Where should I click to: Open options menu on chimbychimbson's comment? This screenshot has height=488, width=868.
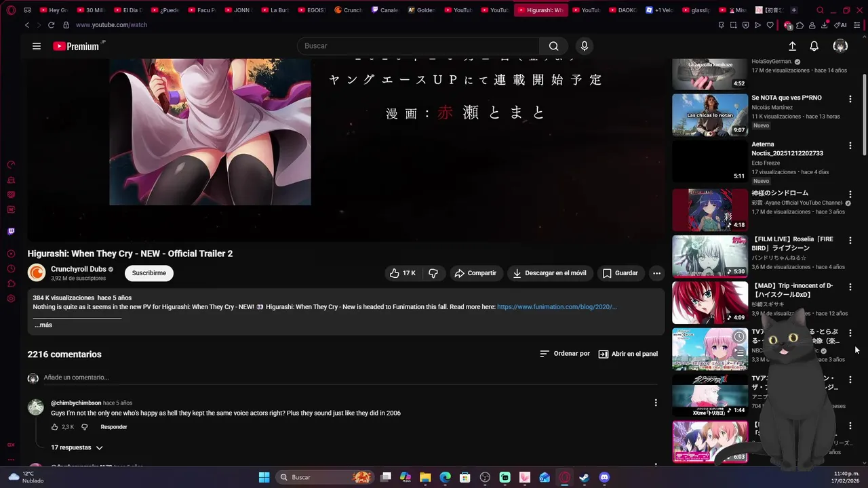(655, 403)
